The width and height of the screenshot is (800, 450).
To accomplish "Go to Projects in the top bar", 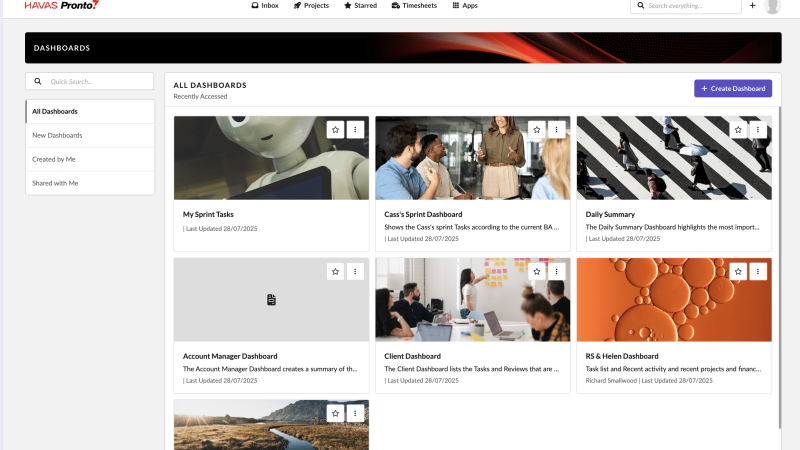I will coord(311,6).
